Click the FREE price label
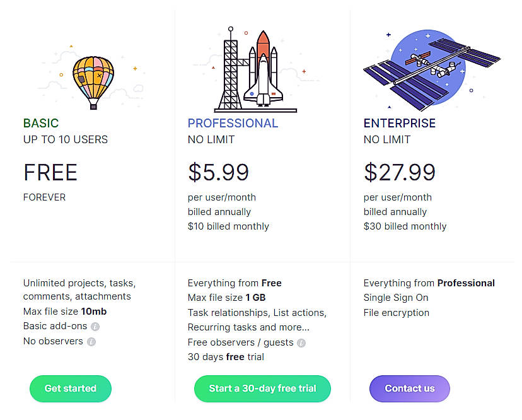Viewport: 522px width, 420px height. coord(50,172)
